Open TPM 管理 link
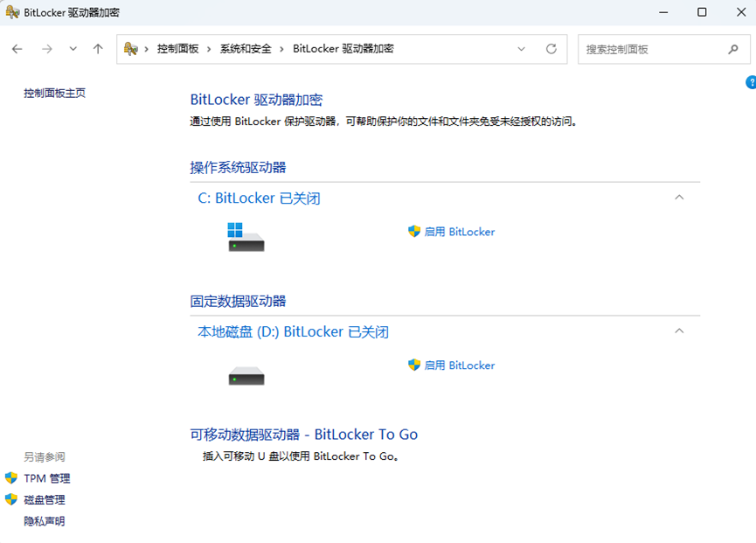Screen dimensions: 756x543 pyautogui.click(x=47, y=478)
